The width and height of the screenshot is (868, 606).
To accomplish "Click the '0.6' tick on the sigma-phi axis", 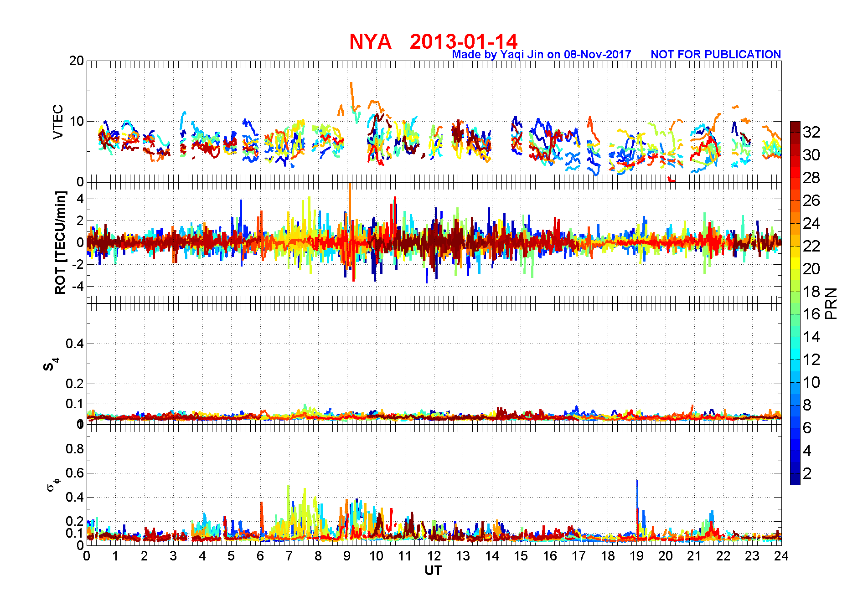I will (75, 473).
